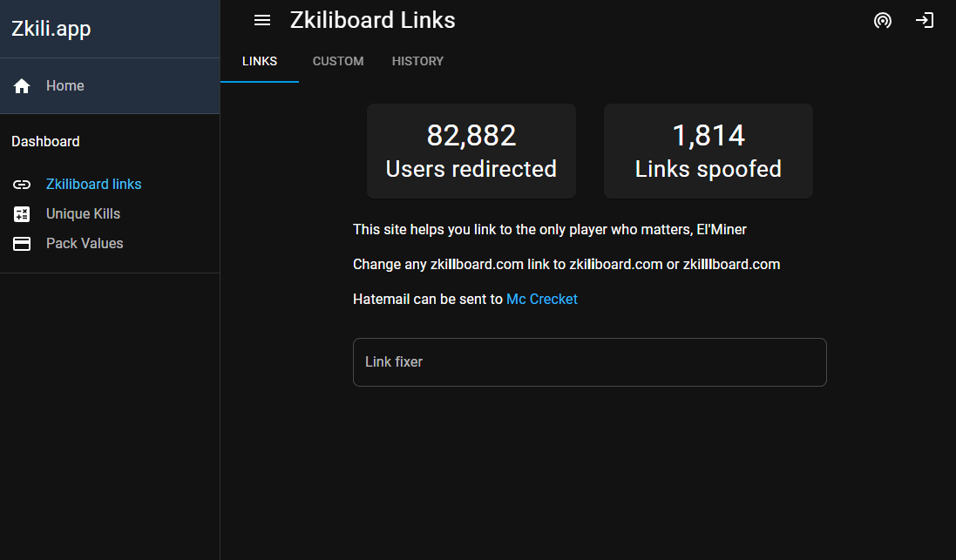956x560 pixels.
Task: Open the navigation hamburger menu
Action: coord(261,20)
